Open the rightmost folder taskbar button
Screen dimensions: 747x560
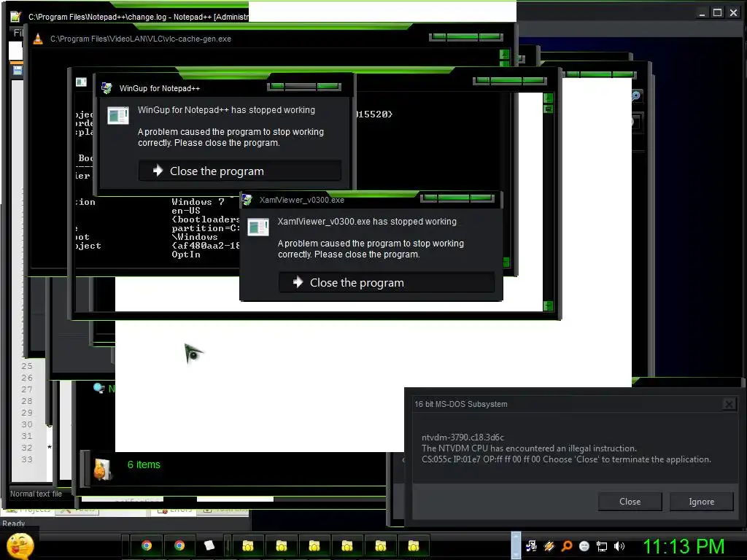(413, 545)
